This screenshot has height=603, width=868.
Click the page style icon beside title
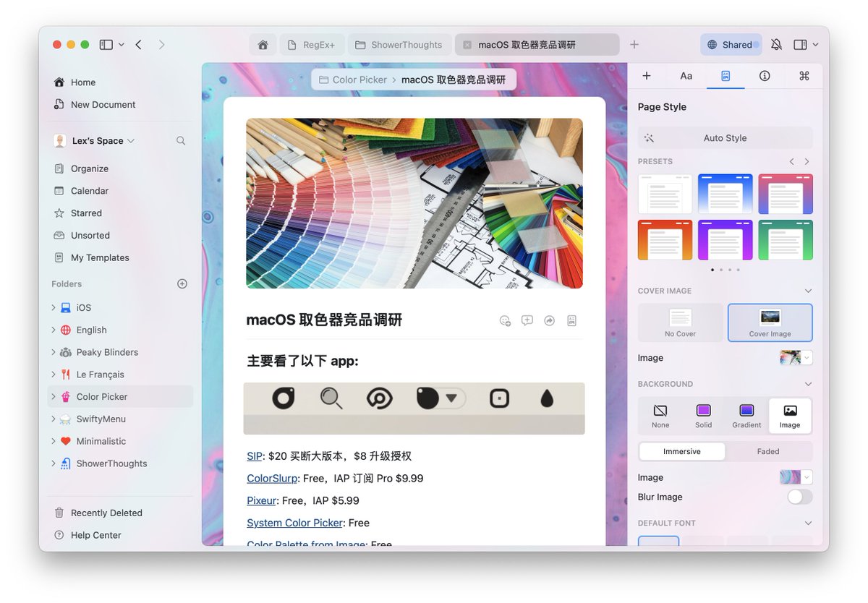tap(571, 321)
